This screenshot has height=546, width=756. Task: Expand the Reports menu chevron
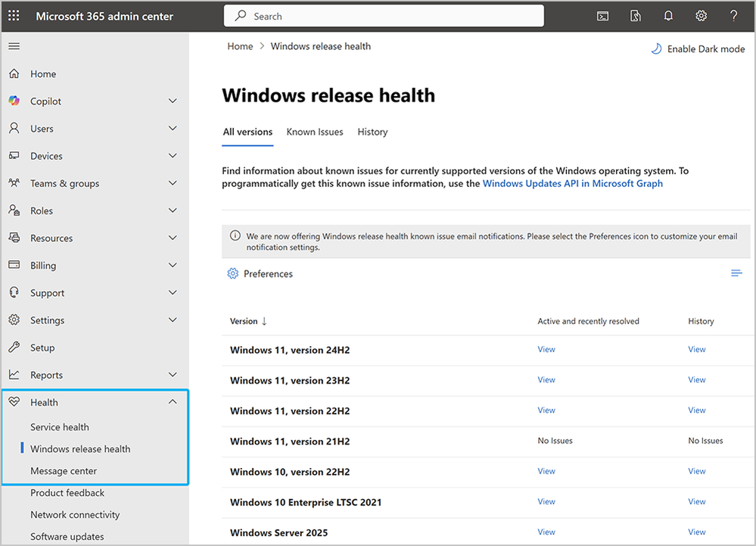click(x=173, y=375)
